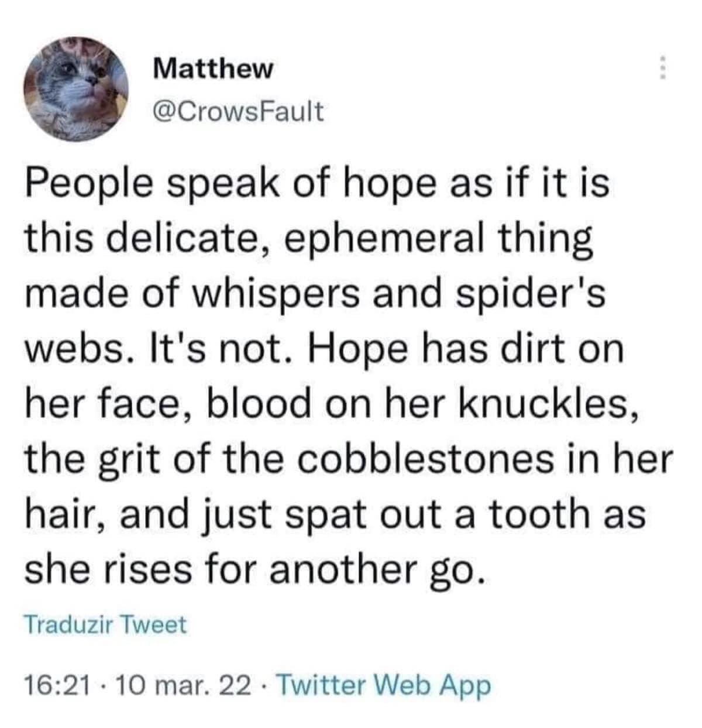Screen dimensions: 702x728
Task: Open the display name Matthew
Action: 213,69
